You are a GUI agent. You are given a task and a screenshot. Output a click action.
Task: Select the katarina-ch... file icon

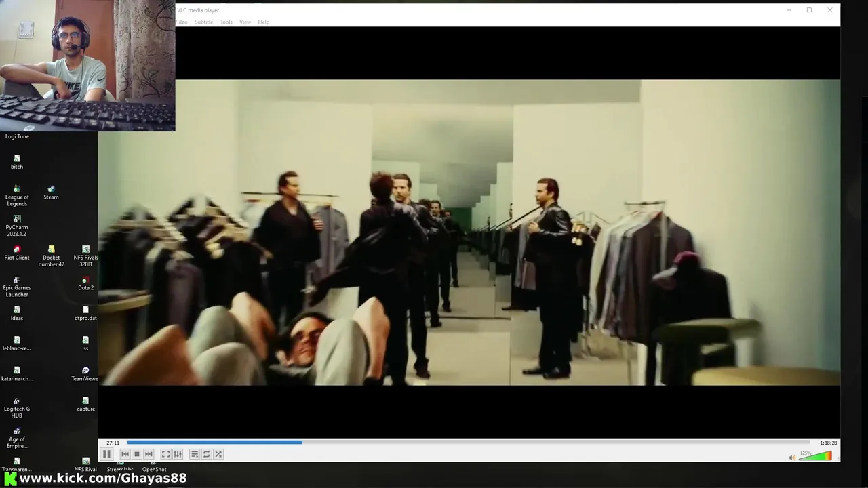coord(17,374)
